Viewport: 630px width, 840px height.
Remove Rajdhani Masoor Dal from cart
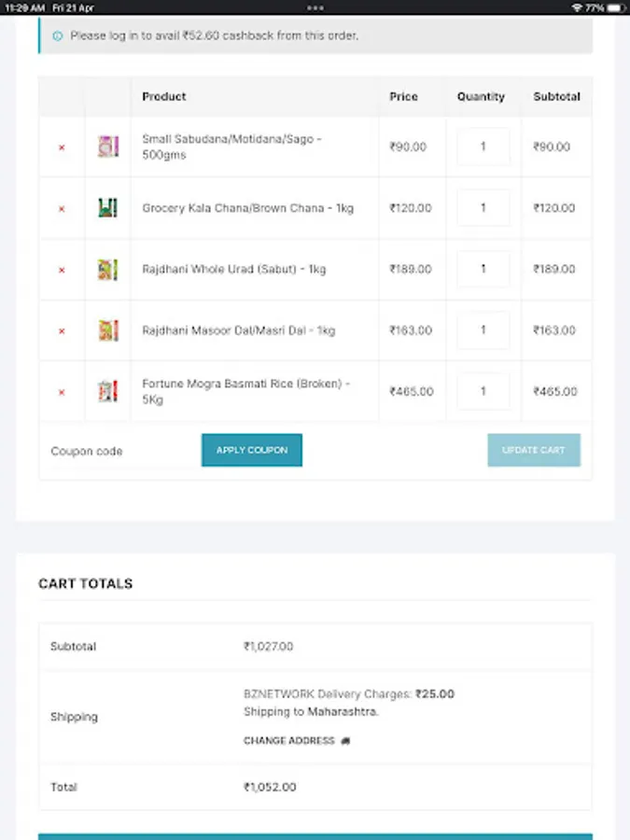point(62,331)
